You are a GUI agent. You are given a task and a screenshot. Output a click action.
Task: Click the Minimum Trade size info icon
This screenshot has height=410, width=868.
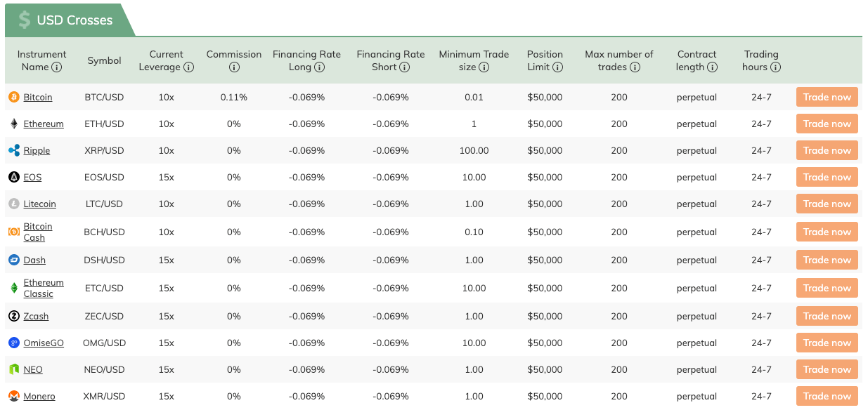point(484,67)
